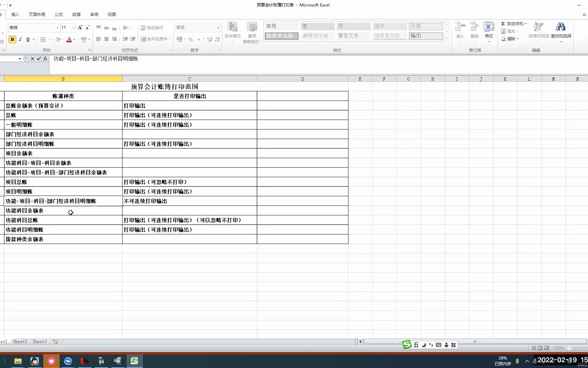Delete cells using the Delete icon
This screenshot has width=588, height=368.
(x=474, y=31)
